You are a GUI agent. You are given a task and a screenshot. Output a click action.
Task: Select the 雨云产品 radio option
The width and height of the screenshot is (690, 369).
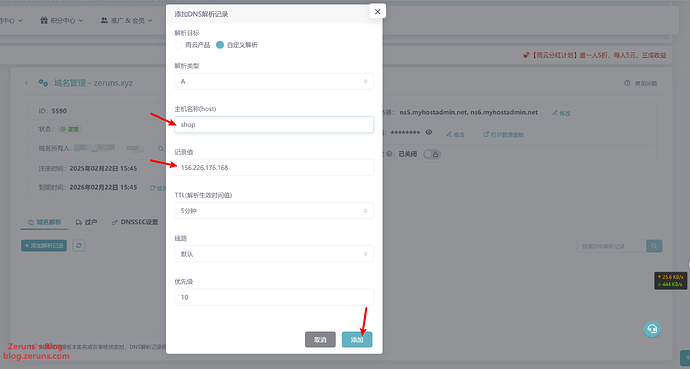tap(178, 45)
